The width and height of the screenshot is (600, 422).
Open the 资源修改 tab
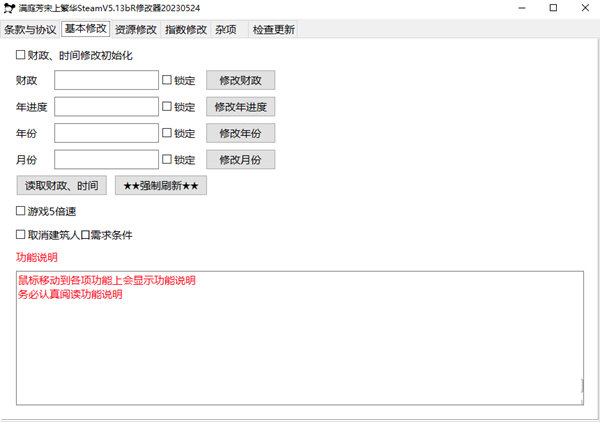[x=135, y=29]
